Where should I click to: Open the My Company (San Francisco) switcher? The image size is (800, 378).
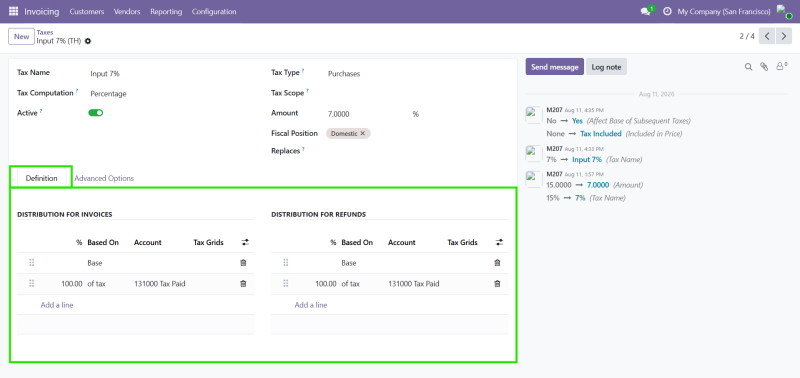(723, 11)
